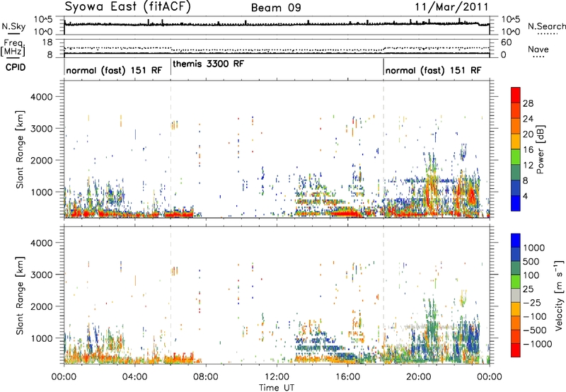Click the '1000' velocity colorbar tick value
This screenshot has width=566, height=392.
tap(534, 248)
